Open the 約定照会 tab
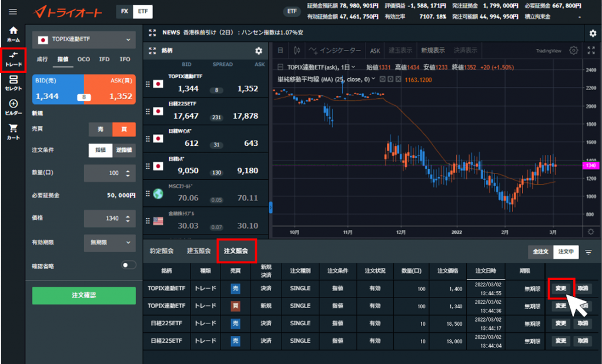The width and height of the screenshot is (602, 364). click(x=162, y=251)
